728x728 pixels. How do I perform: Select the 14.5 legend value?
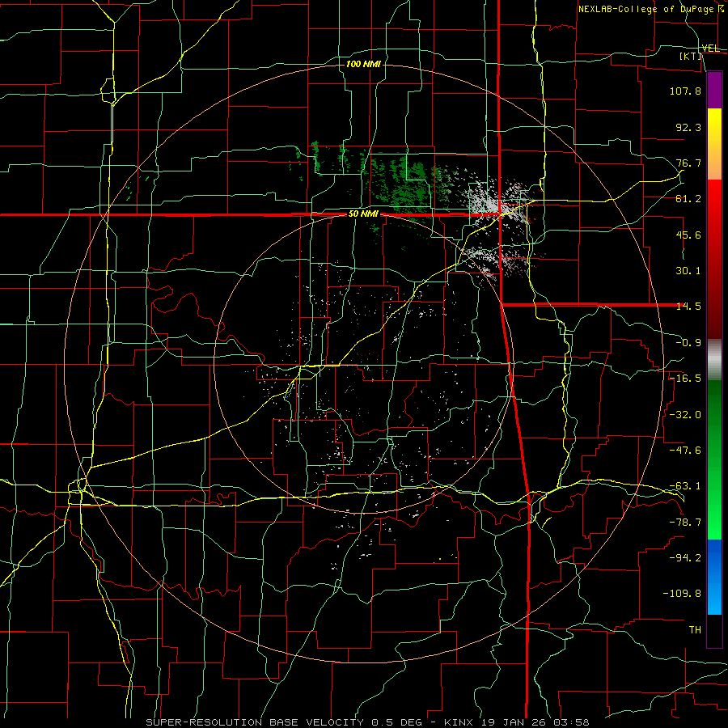688,307
